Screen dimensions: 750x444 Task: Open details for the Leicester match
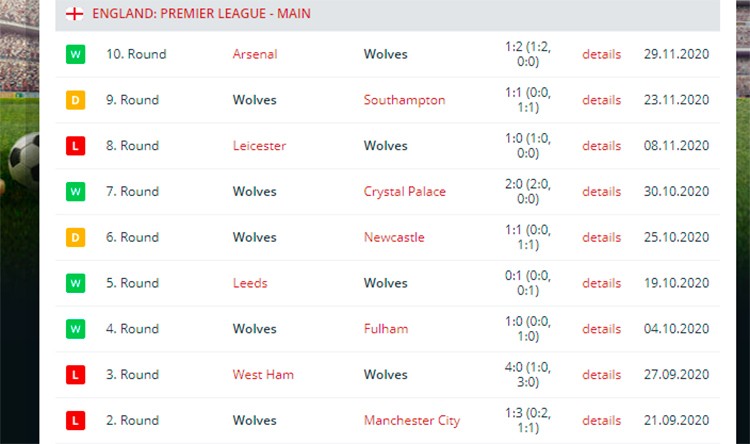(601, 146)
